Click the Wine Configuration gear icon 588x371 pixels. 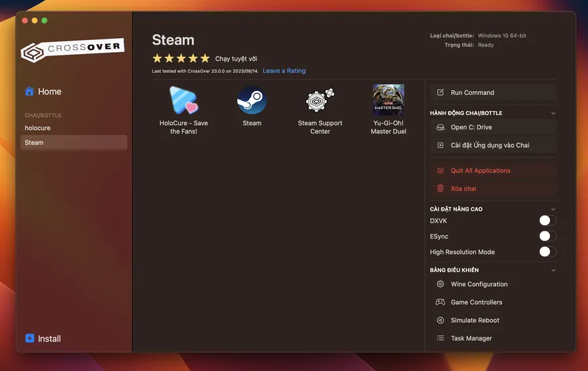(x=440, y=284)
